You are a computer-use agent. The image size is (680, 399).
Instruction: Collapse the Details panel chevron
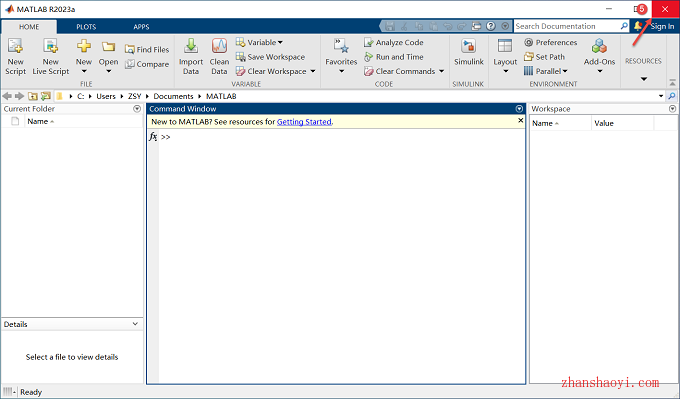[x=135, y=324]
